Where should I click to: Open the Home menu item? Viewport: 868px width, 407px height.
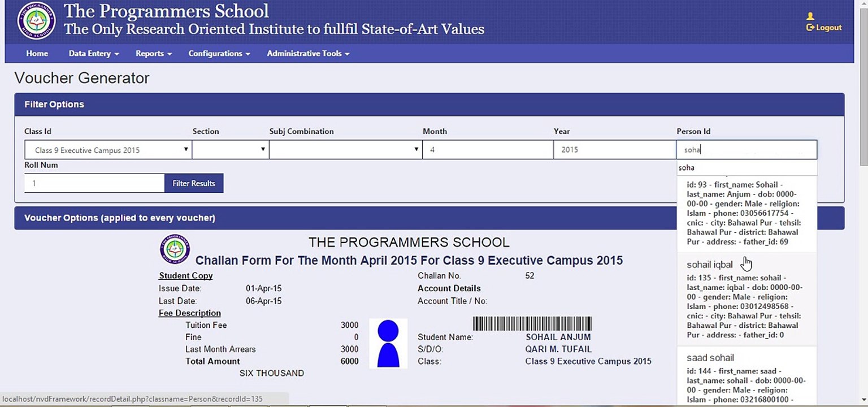coord(37,53)
